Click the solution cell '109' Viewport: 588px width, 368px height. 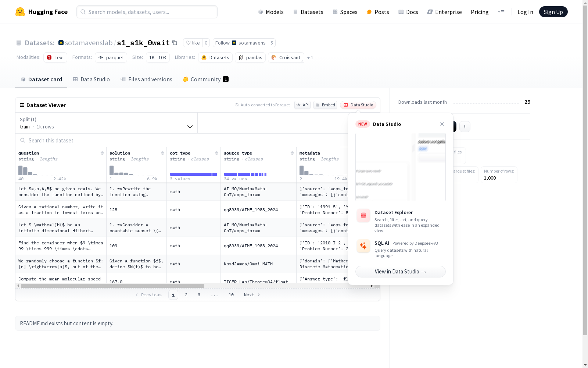tap(136, 246)
